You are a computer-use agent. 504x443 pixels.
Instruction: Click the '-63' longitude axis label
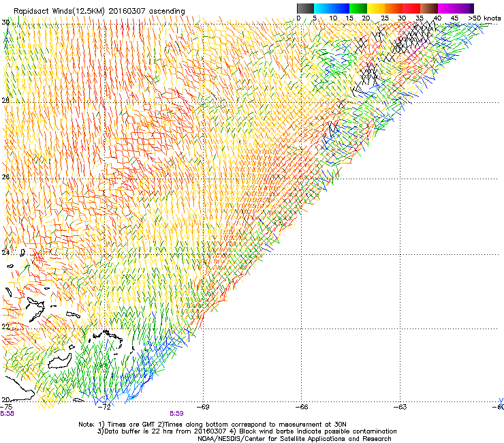point(400,407)
